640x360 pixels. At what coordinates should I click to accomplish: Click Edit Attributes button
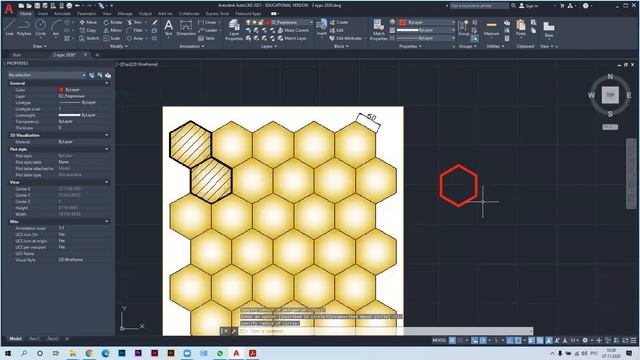tap(346, 38)
